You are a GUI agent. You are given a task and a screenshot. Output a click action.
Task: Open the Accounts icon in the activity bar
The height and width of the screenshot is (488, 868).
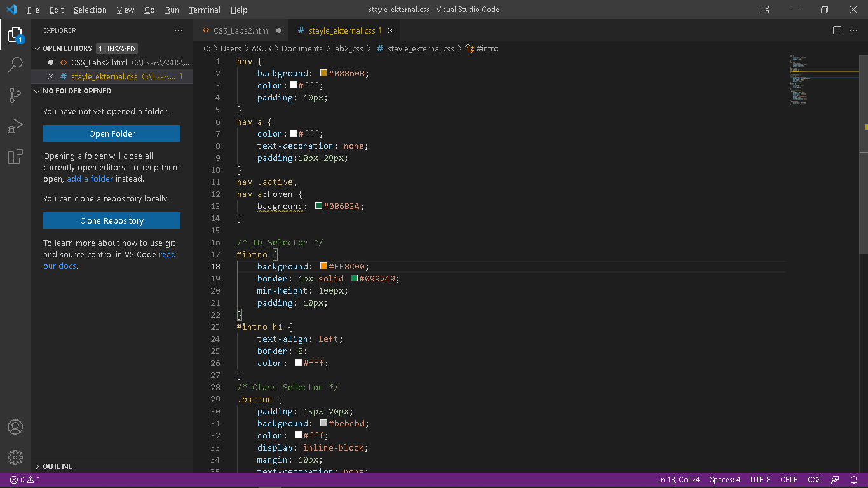coord(15,427)
